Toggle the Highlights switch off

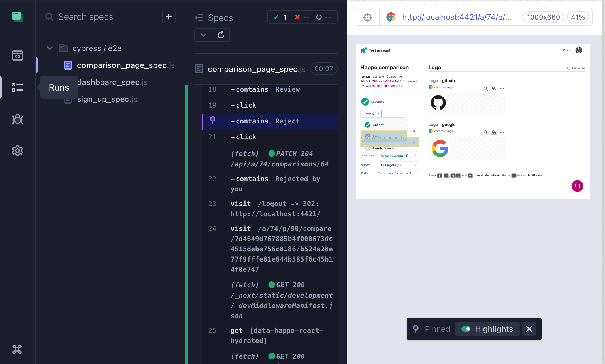coord(466,329)
